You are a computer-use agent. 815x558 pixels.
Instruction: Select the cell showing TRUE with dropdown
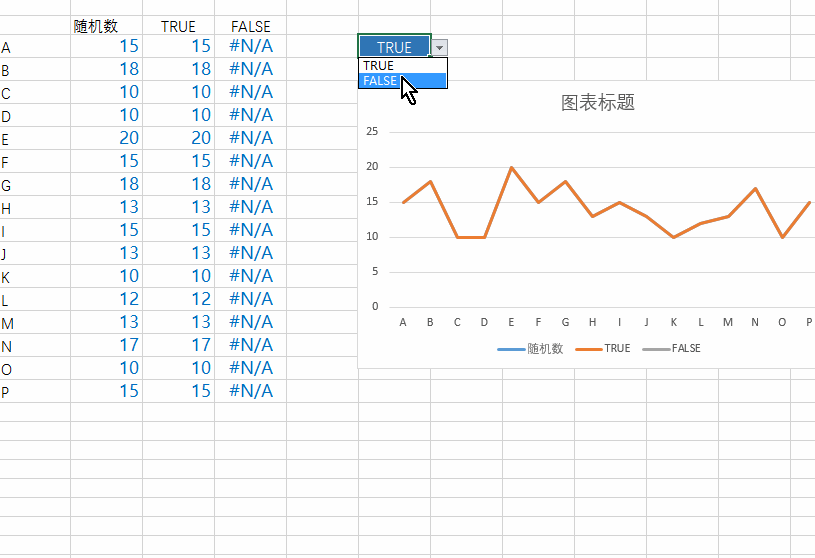395,46
